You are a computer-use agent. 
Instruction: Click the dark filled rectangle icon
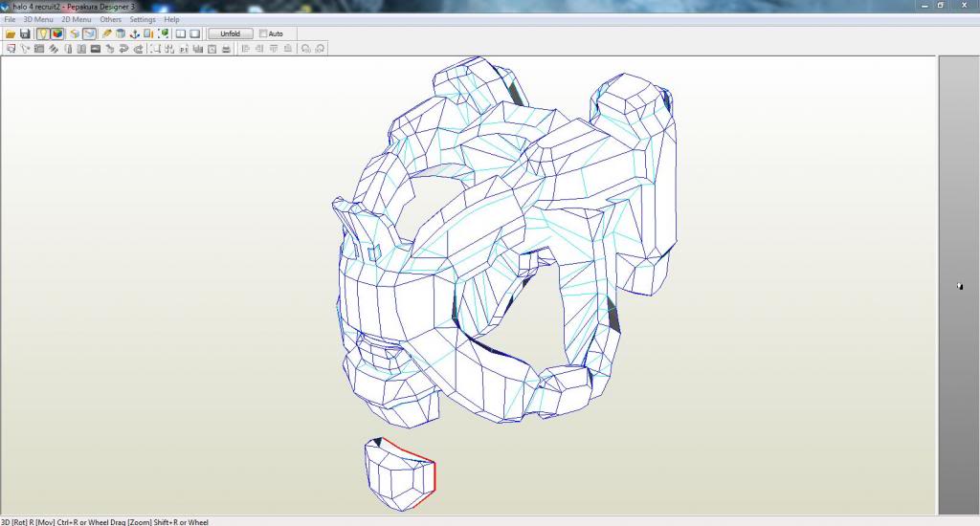(96, 49)
